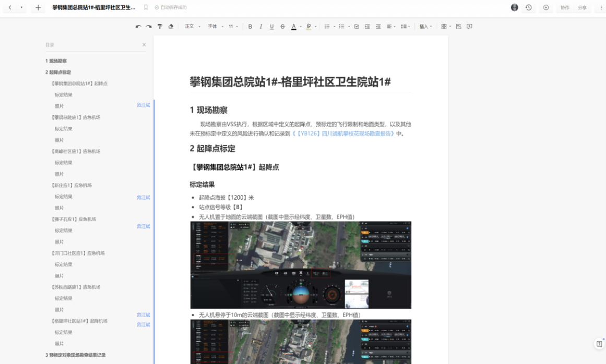Go to 【攀钢集团总院站1#】起降点 in outline
This screenshot has height=364, width=606.
pos(79,83)
